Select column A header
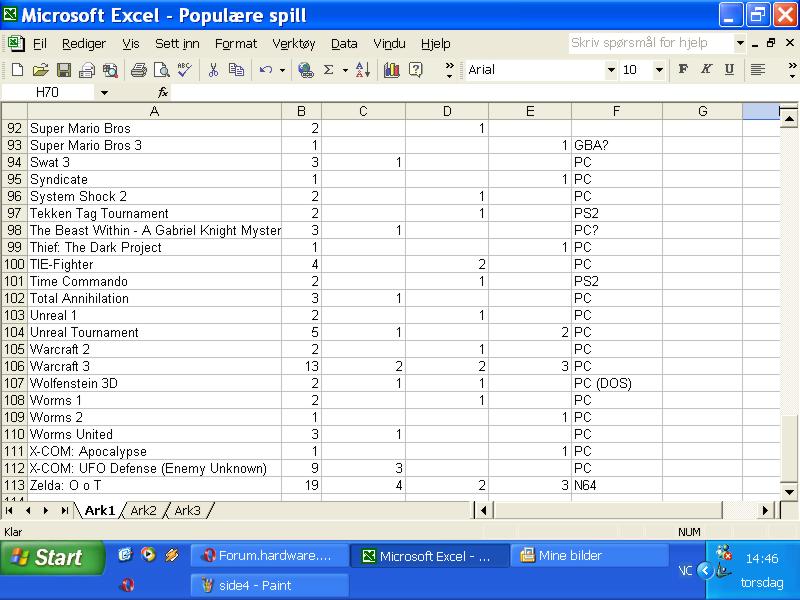 coord(155,111)
